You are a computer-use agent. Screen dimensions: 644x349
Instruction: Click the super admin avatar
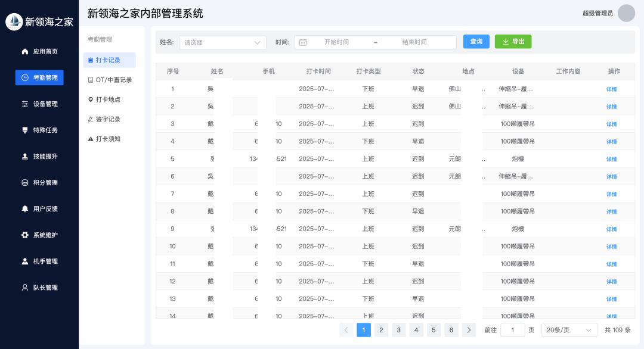(x=626, y=13)
